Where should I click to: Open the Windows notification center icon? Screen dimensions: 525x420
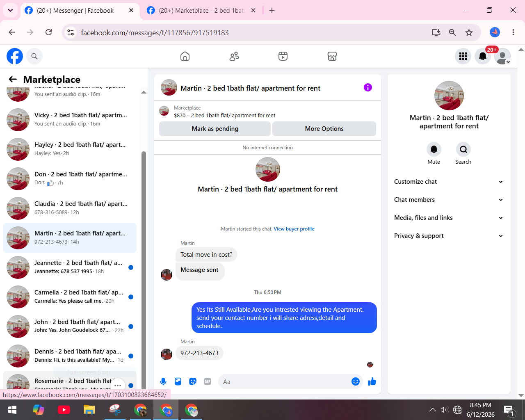click(509, 410)
